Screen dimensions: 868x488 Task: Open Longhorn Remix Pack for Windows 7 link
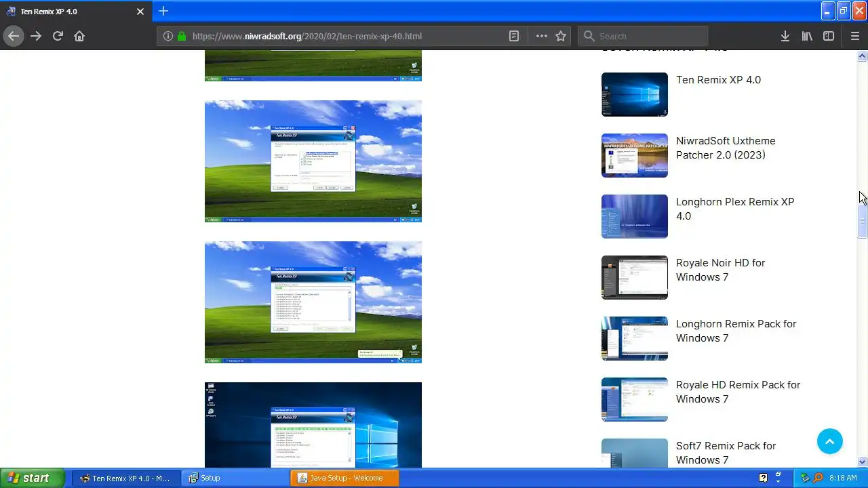(736, 331)
